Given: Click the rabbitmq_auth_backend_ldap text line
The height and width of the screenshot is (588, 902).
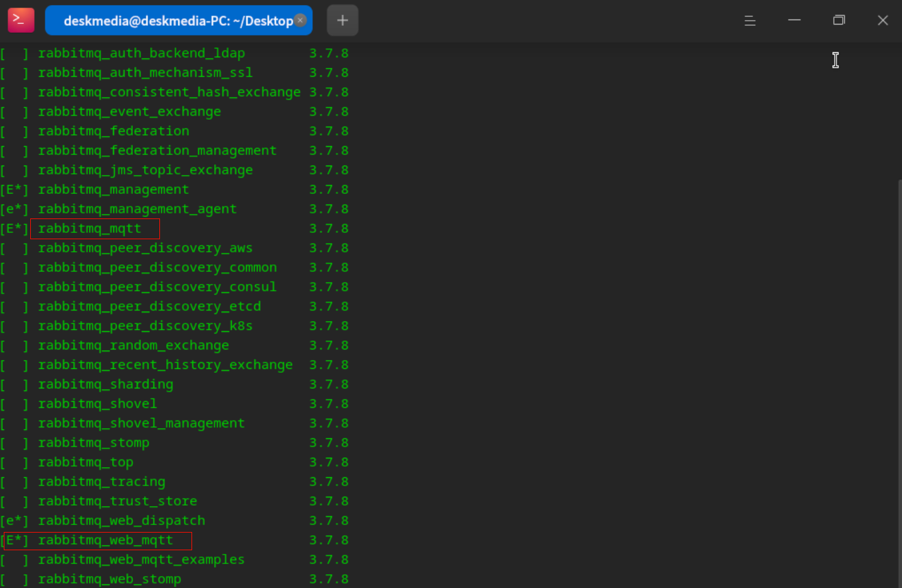Looking at the screenshot, I should [141, 54].
